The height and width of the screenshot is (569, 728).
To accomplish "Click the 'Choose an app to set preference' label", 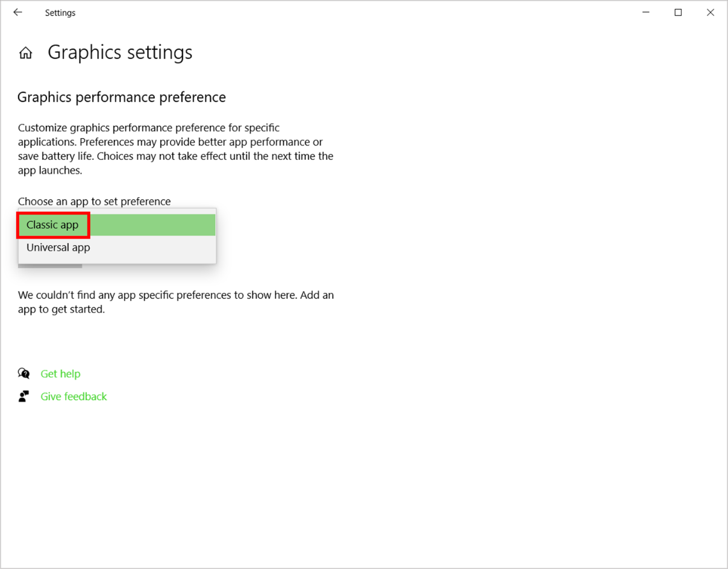I will pyautogui.click(x=94, y=201).
